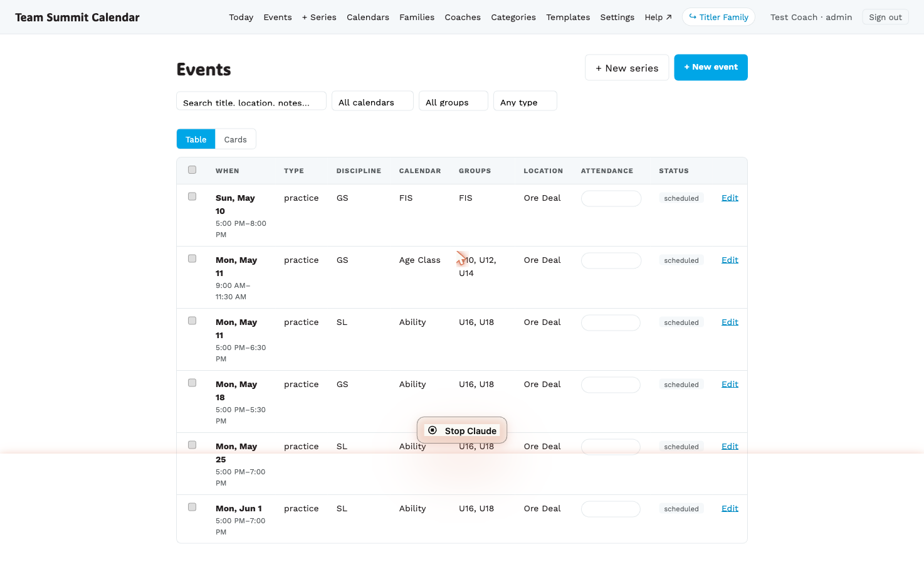Open the Help external link
This screenshot has height=564, width=924.
coord(658,17)
